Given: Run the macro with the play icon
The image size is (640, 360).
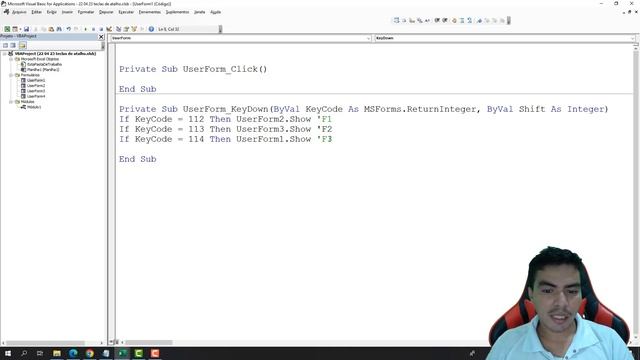Looking at the screenshot, I should [x=85, y=29].
